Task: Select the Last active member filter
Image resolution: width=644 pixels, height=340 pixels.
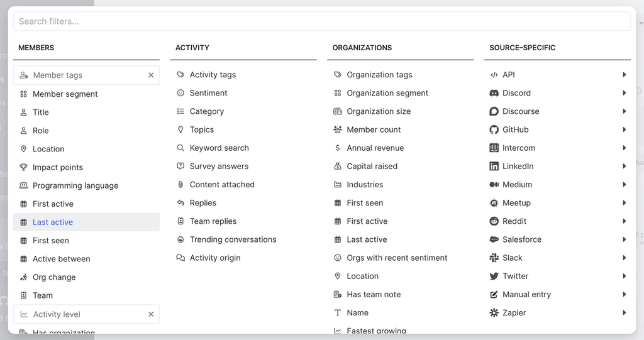Action: pos(53,222)
